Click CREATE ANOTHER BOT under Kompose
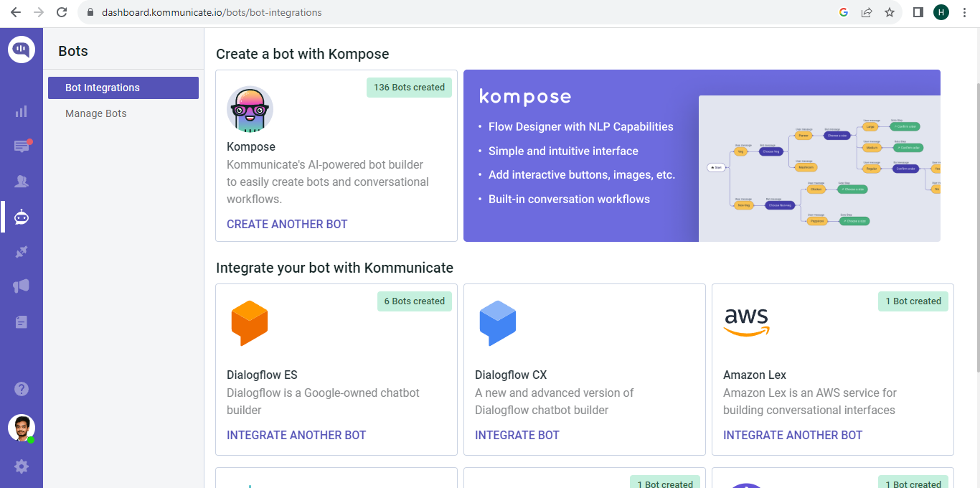 (287, 224)
